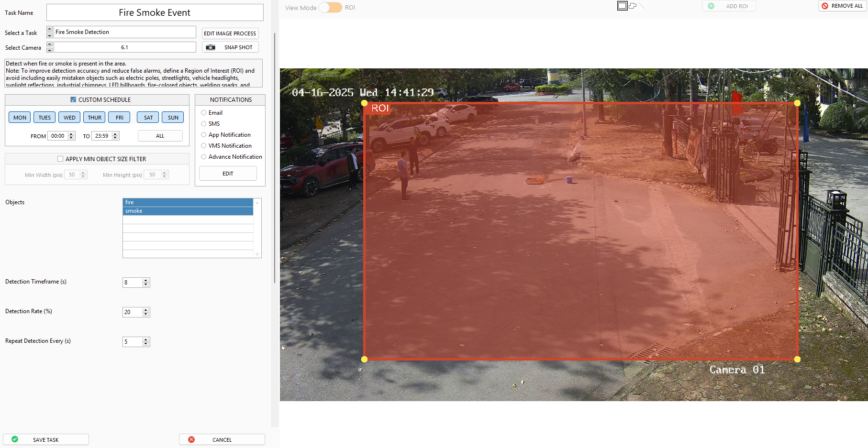Screen dimensions: 868x448
Task: Select the smoke item in Objects list
Action: [188, 211]
